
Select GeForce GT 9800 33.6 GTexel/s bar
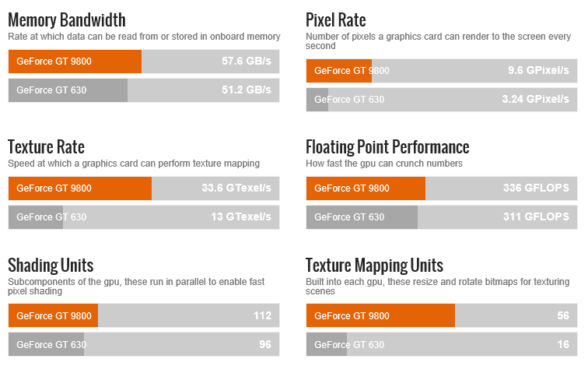click(x=144, y=188)
